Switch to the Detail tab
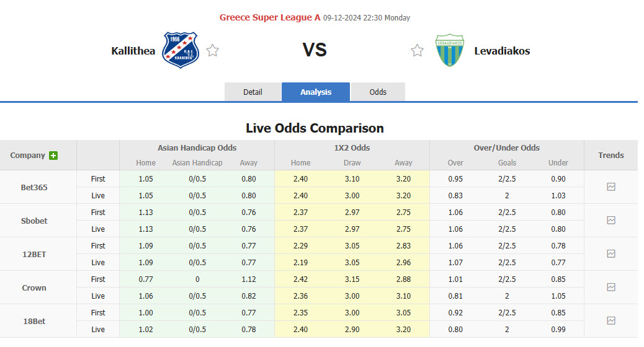644x347 pixels. click(253, 92)
